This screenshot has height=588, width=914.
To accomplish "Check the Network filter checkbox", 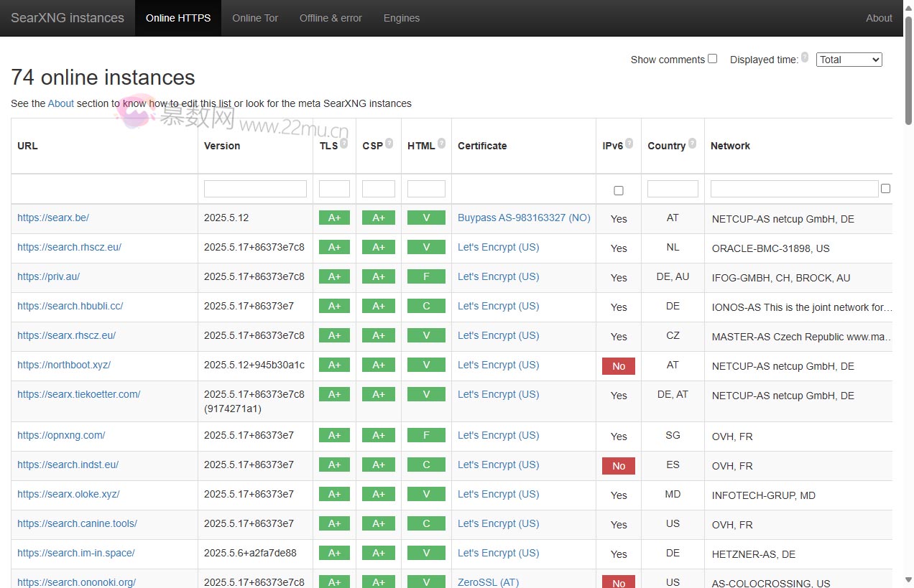I will click(x=885, y=188).
